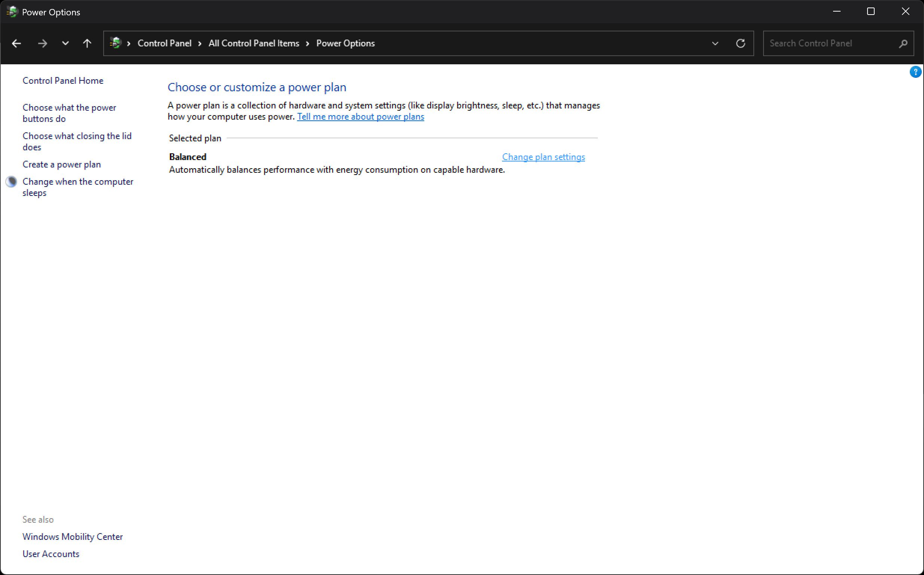Screen dimensions: 924x575
Task: Open the address bar history dropdown
Action: click(715, 43)
